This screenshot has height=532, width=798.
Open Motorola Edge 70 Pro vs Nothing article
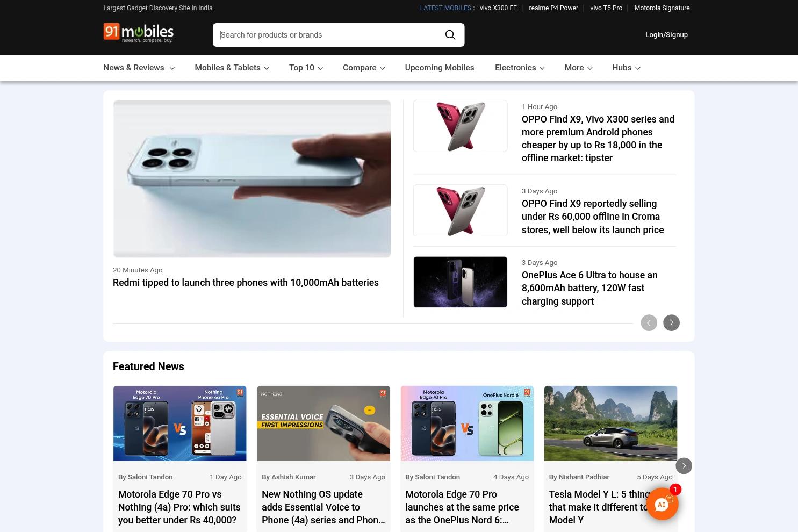pos(179,507)
